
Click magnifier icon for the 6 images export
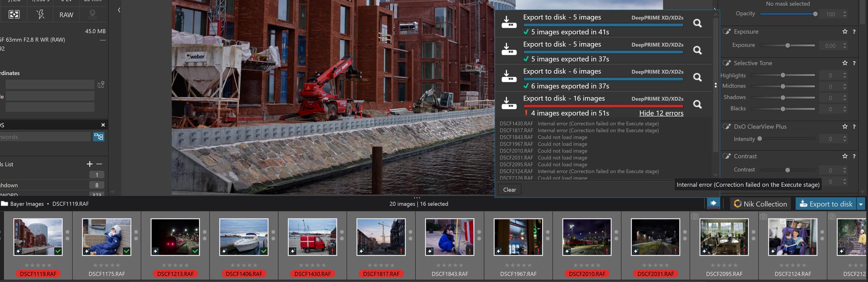click(697, 77)
